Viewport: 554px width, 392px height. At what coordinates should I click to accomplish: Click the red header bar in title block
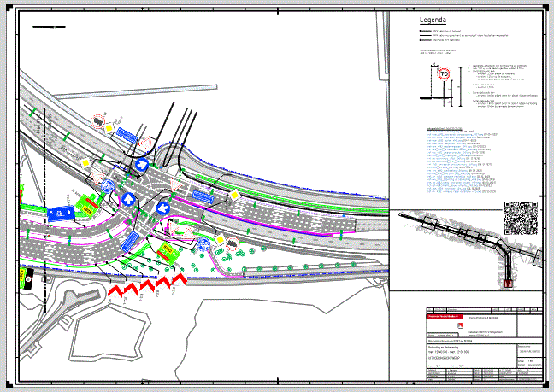pos(444,317)
